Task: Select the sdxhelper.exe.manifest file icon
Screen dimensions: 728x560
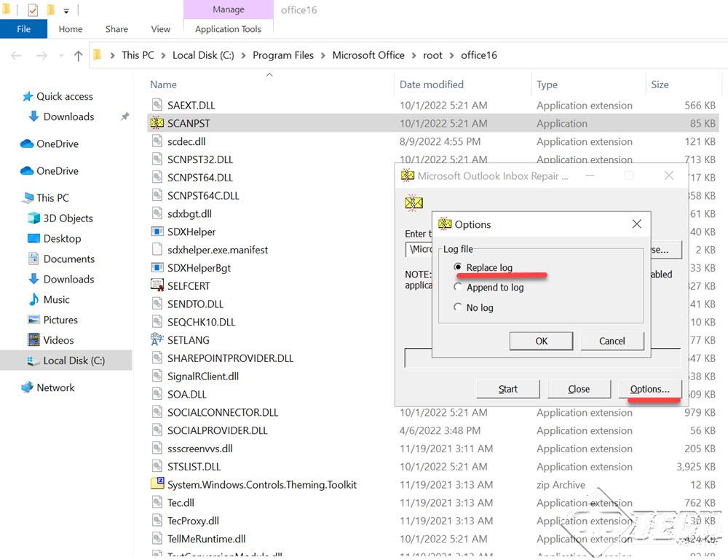Action: 157,249
